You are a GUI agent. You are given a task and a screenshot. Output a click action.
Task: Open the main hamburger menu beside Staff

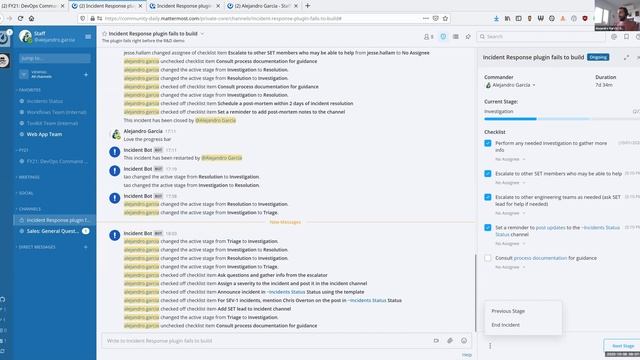[x=88, y=37]
